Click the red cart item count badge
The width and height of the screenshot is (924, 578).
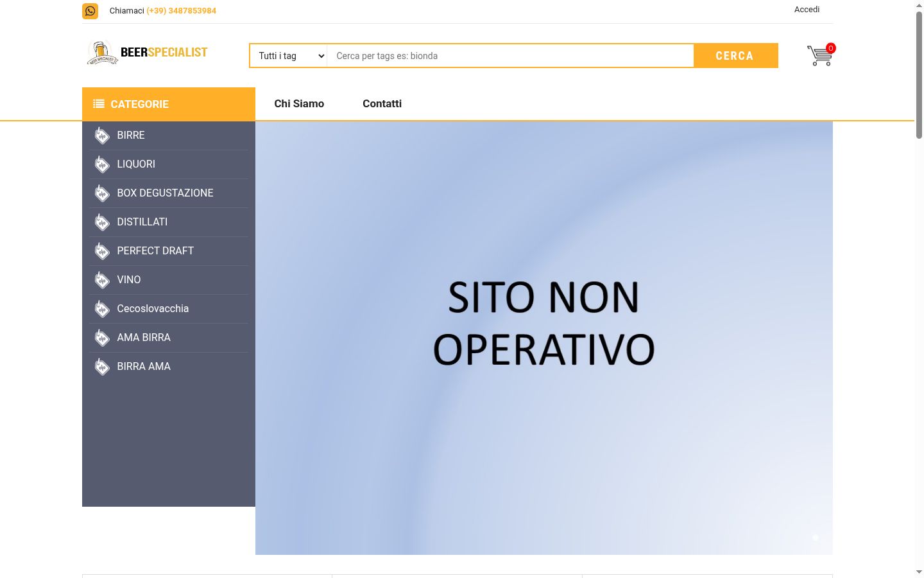tap(830, 48)
